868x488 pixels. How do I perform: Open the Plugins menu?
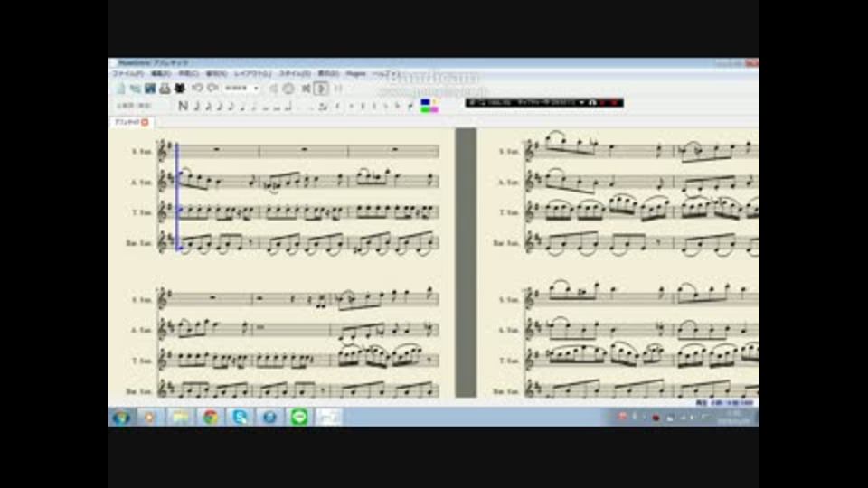pyautogui.click(x=355, y=73)
